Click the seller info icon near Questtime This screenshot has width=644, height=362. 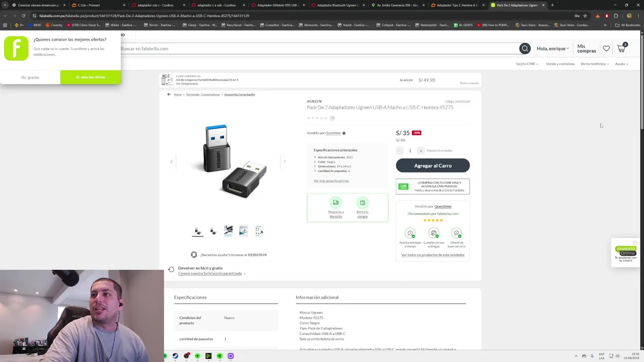pos(344,133)
